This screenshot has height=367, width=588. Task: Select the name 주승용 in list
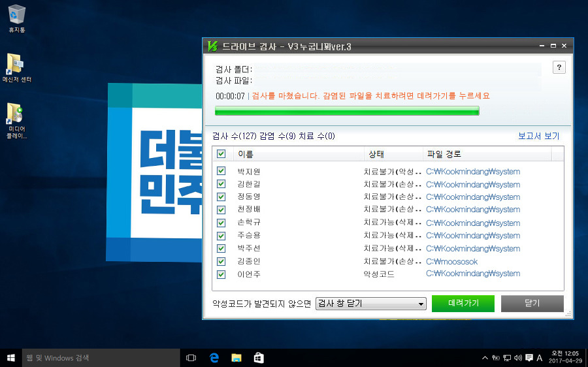click(x=249, y=236)
